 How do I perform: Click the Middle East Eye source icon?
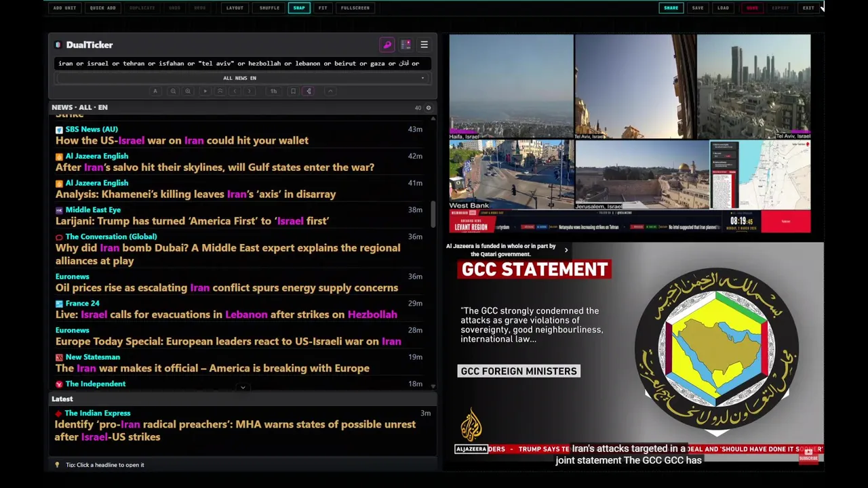(x=59, y=210)
